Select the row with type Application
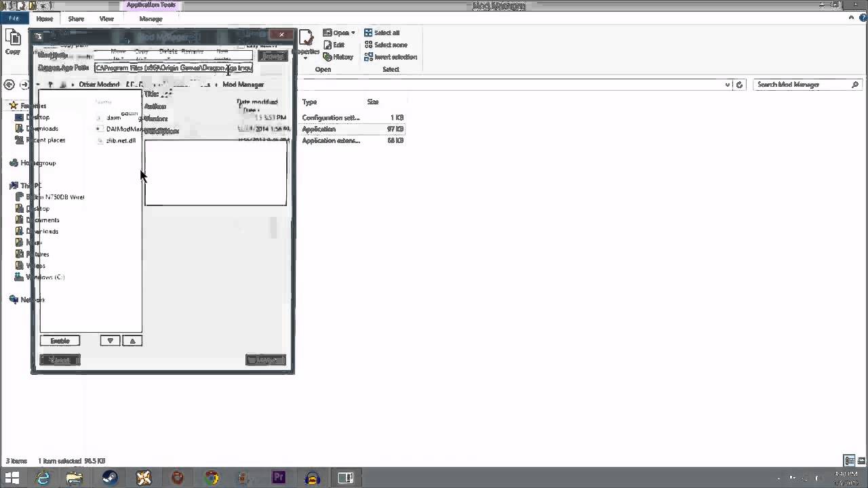 319,129
